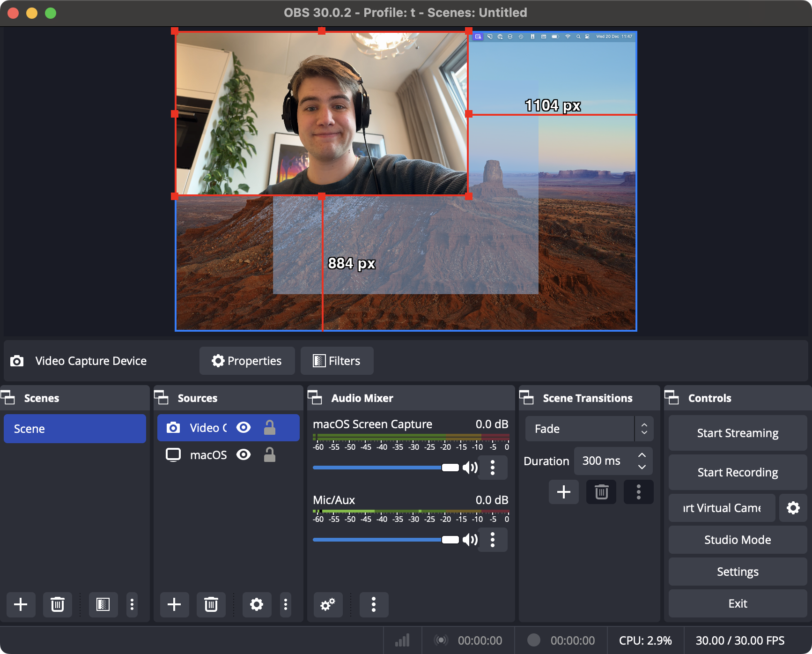Mute macOS Screen Capture audio
The height and width of the screenshot is (654, 812).
[x=470, y=468]
